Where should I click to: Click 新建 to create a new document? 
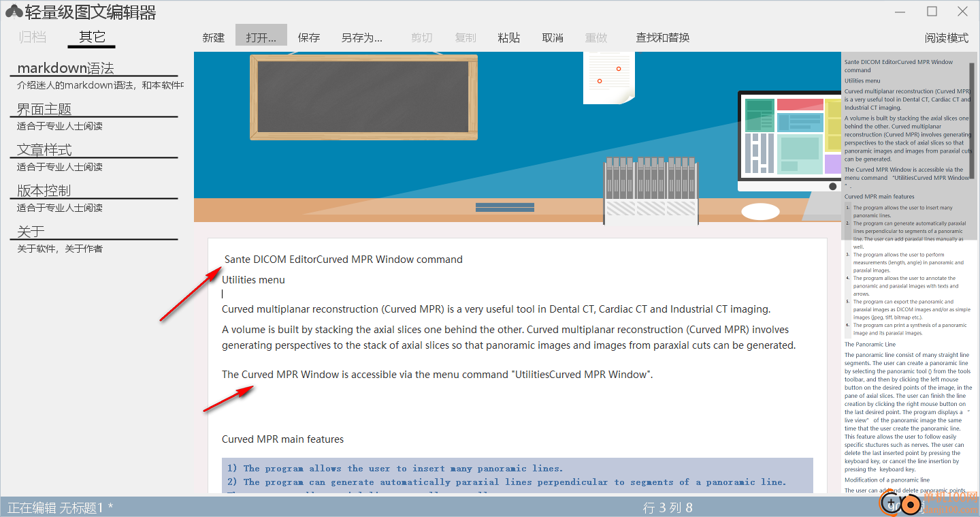point(214,37)
